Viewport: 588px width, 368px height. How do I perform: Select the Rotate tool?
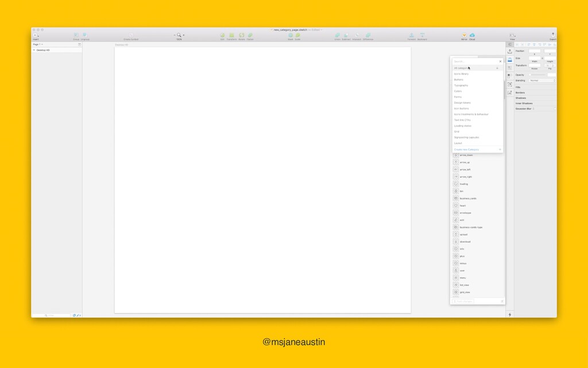coord(242,35)
